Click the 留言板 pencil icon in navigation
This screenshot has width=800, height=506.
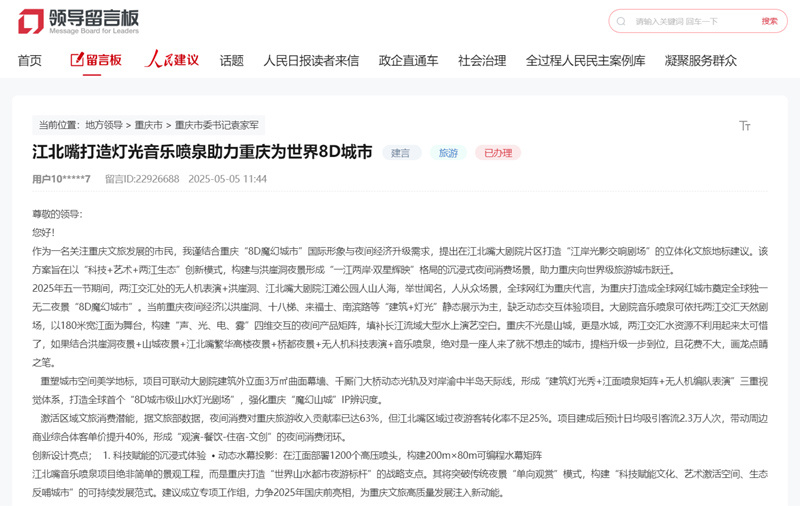77,60
